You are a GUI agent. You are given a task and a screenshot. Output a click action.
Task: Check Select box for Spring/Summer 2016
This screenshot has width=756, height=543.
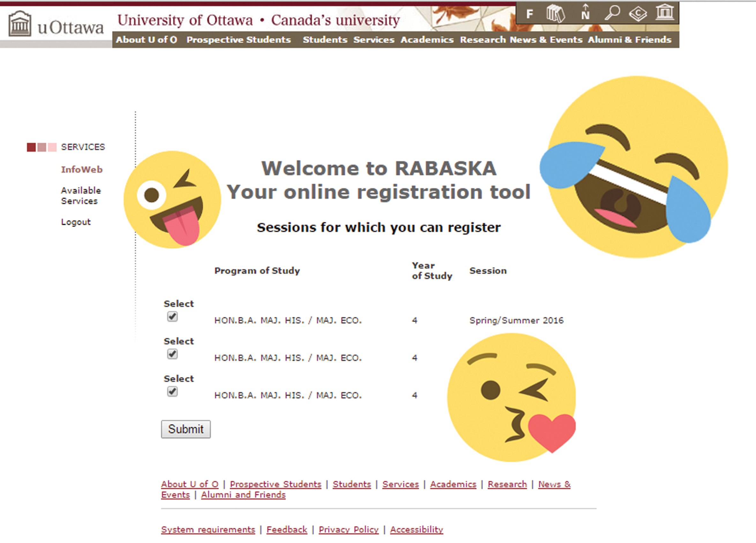click(172, 316)
